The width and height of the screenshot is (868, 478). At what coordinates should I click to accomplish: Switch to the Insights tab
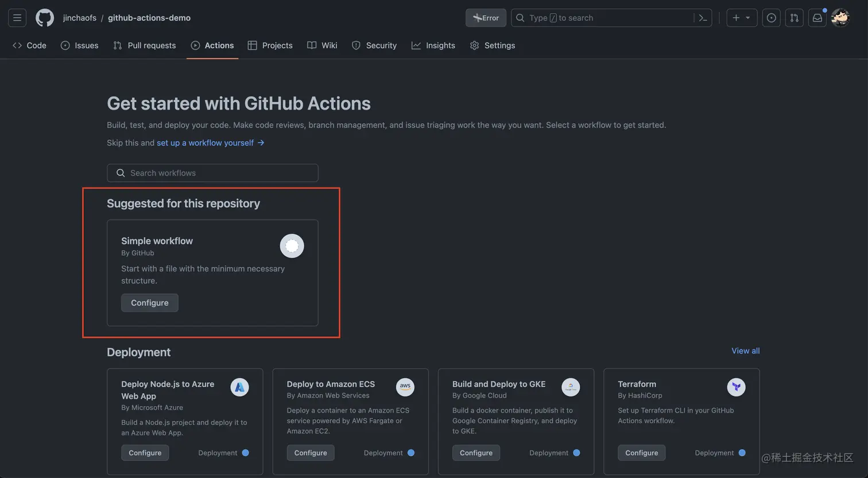point(433,45)
